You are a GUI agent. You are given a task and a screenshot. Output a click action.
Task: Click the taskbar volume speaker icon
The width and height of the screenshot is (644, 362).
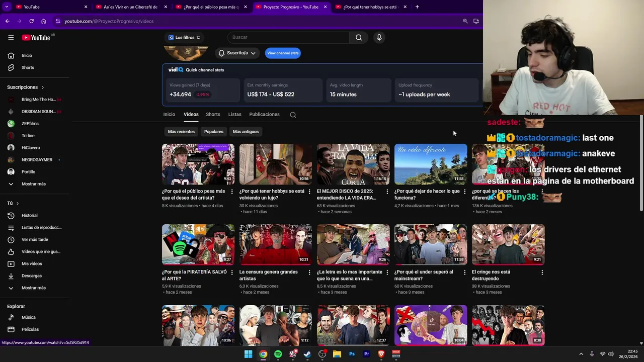[611, 354]
